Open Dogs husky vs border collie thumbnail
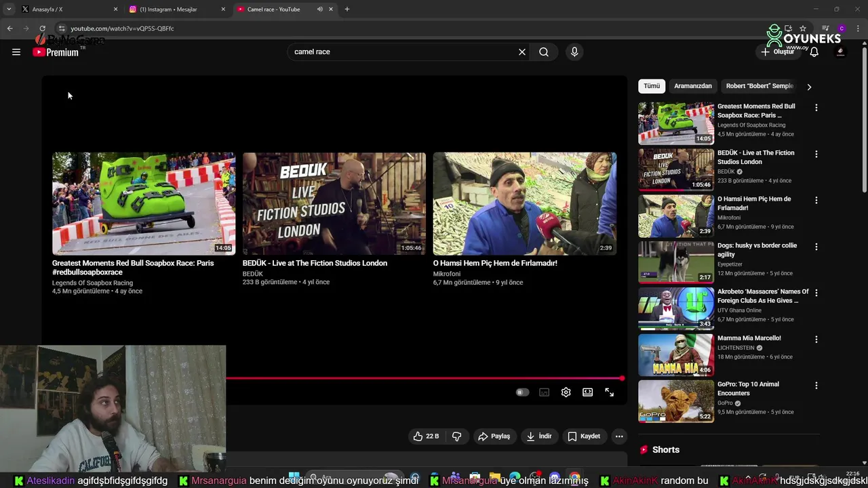868x488 pixels. tap(676, 262)
